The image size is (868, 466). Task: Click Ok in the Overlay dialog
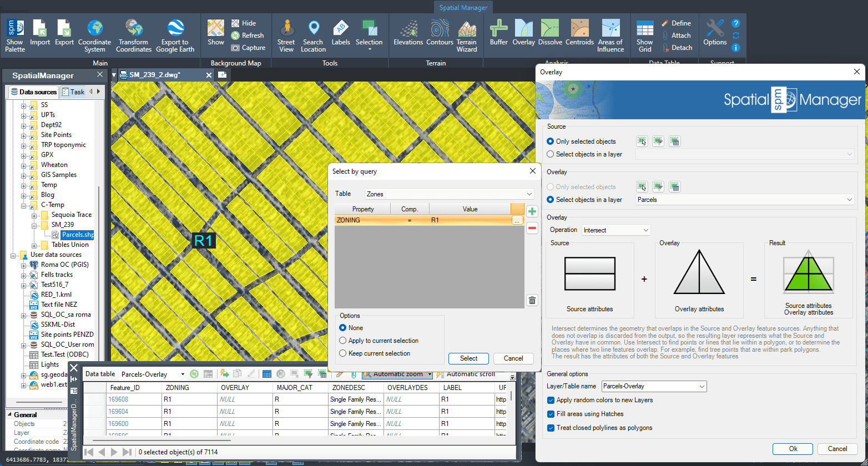793,449
